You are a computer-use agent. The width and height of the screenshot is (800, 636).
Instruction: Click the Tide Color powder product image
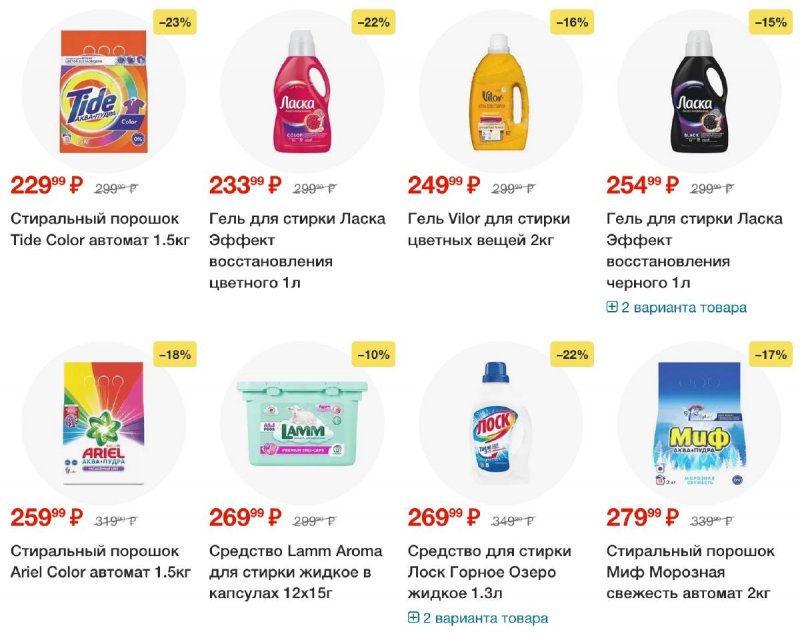point(103,92)
